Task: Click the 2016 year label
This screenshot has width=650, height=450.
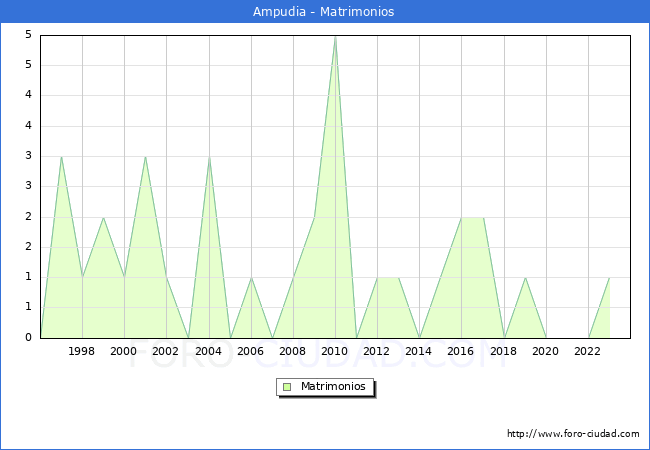Action: (461, 351)
